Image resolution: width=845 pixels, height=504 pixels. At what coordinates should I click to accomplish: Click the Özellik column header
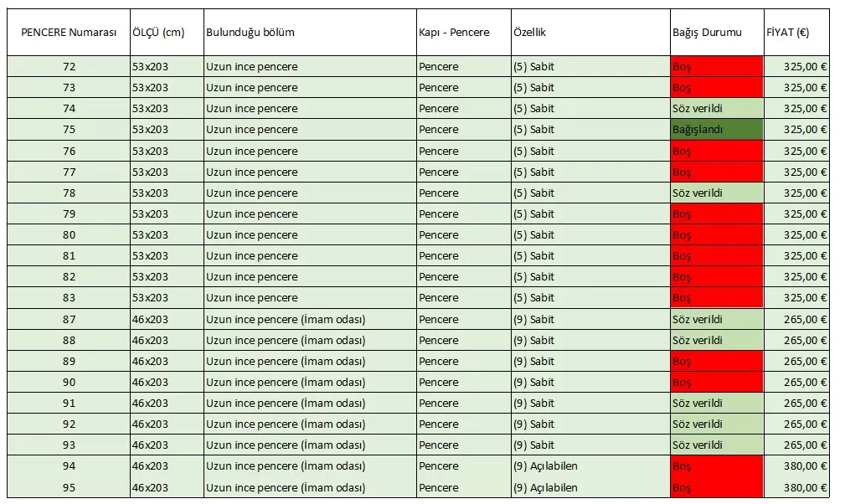point(528,33)
